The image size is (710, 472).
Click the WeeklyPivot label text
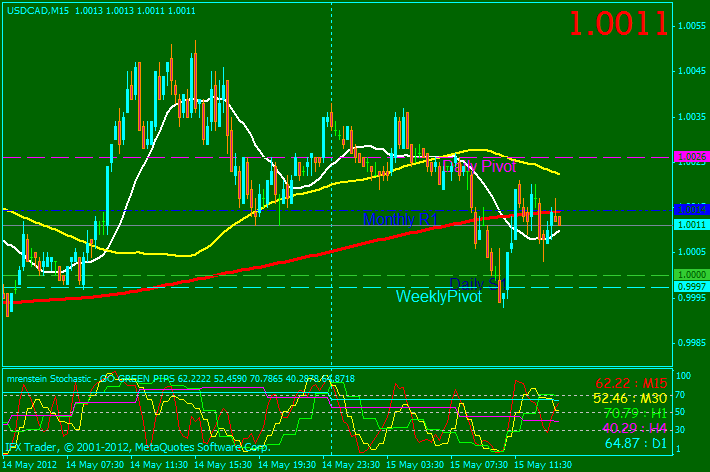coord(438,297)
